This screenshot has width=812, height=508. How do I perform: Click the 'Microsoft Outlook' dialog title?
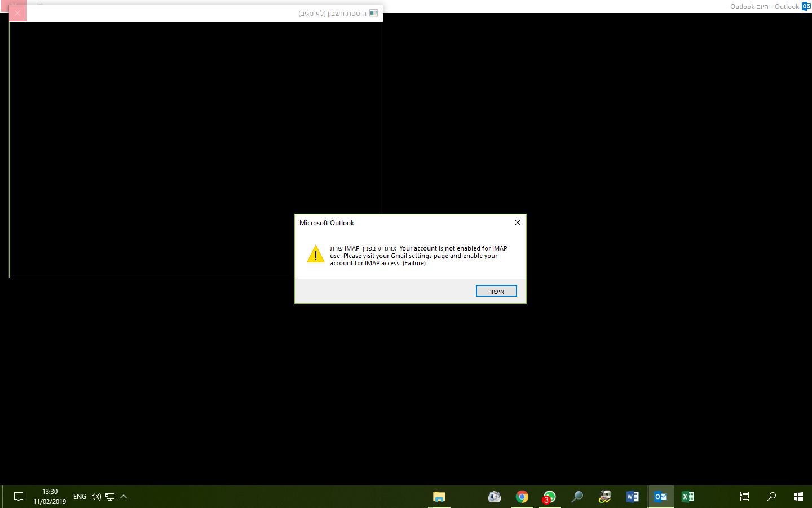pos(327,223)
